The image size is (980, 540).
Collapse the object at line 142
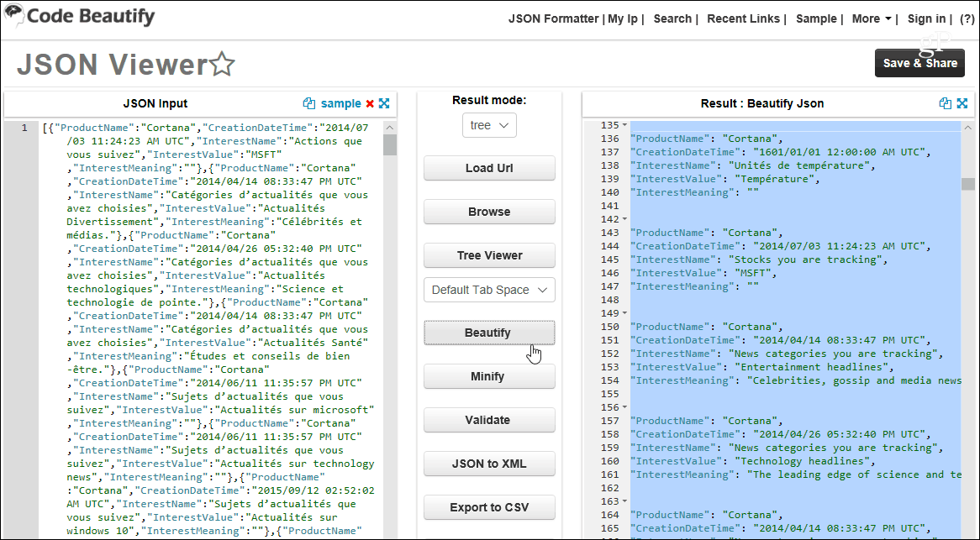[x=625, y=219]
